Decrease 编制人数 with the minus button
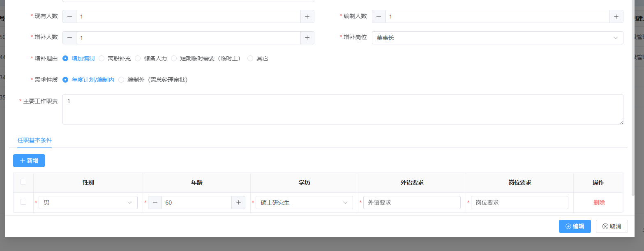 tap(379, 16)
